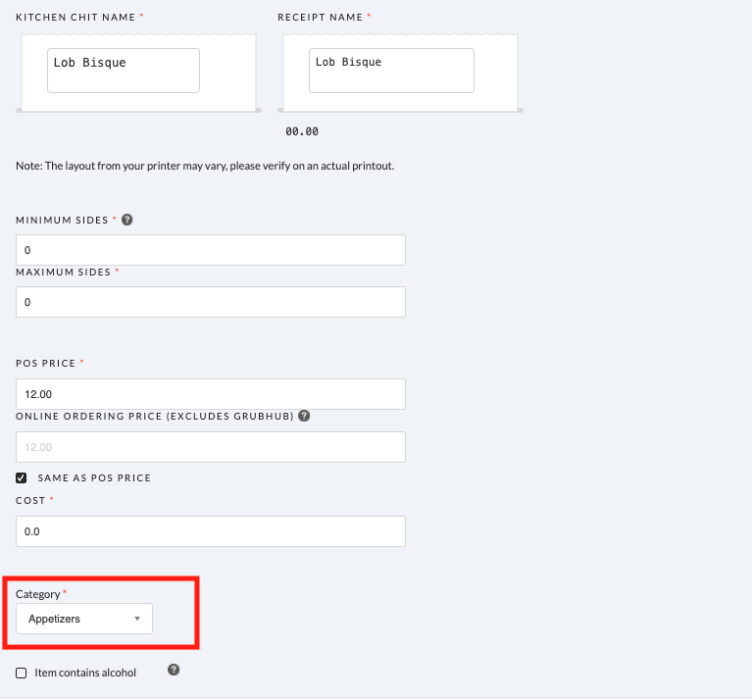This screenshot has height=700, width=752.
Task: Click the Receipt Name text box
Action: 391,71
